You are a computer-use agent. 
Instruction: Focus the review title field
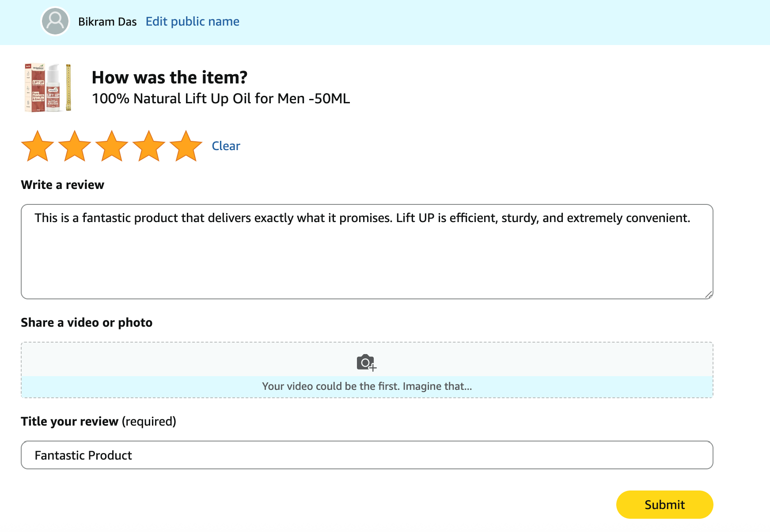tap(367, 455)
